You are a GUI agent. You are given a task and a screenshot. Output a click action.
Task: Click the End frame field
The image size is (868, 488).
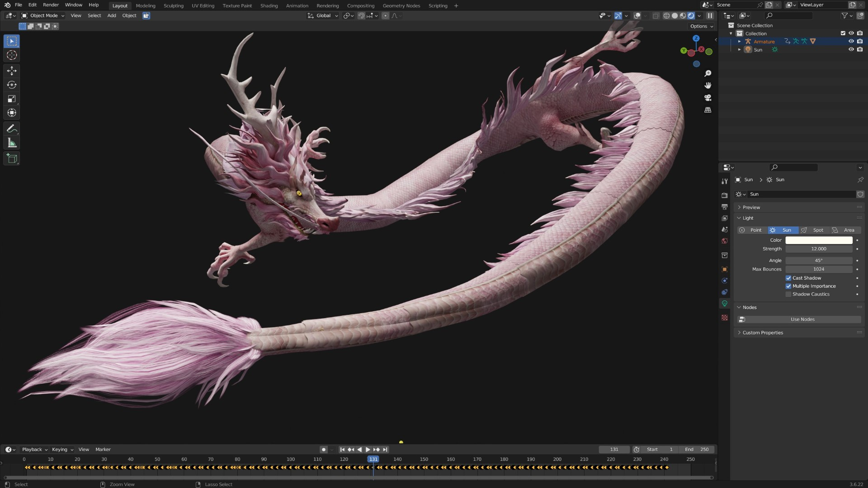697,450
